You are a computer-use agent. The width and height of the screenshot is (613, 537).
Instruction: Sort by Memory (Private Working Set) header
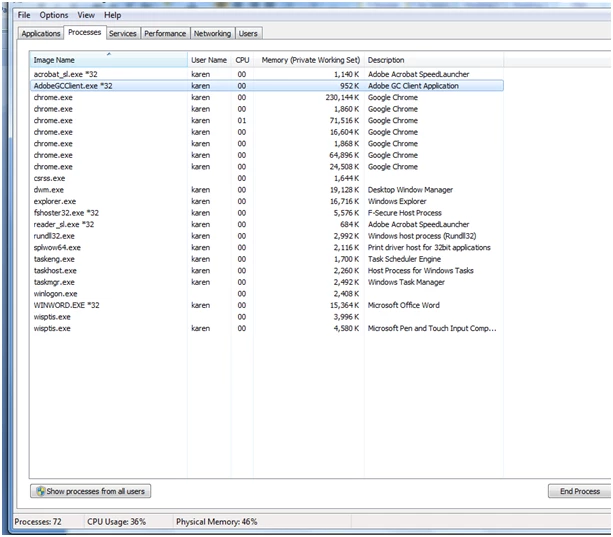(309, 60)
